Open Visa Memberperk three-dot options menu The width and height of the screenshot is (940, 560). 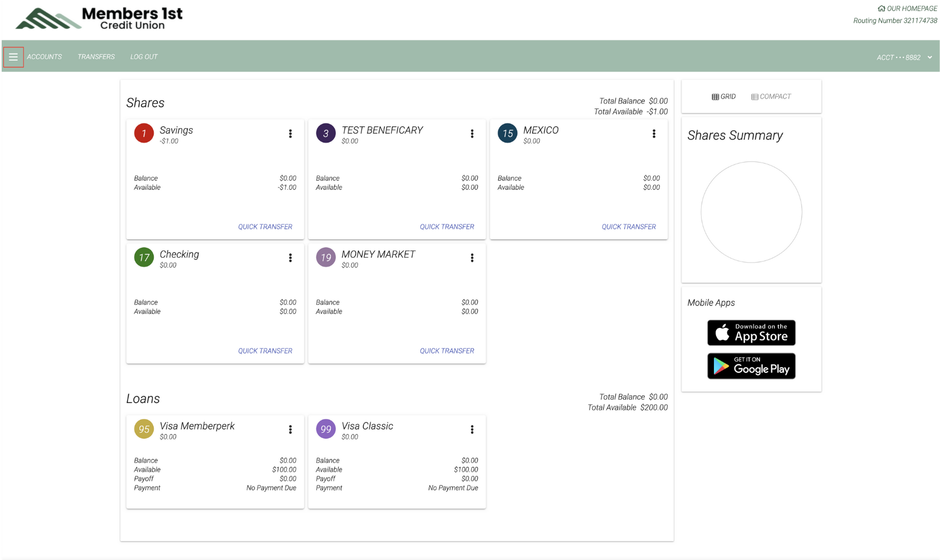tap(290, 429)
